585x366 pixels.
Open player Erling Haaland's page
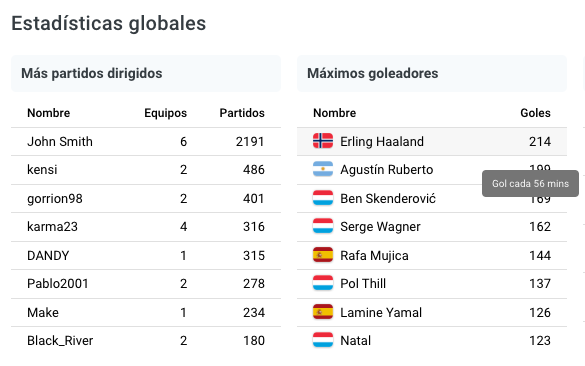pos(382,142)
